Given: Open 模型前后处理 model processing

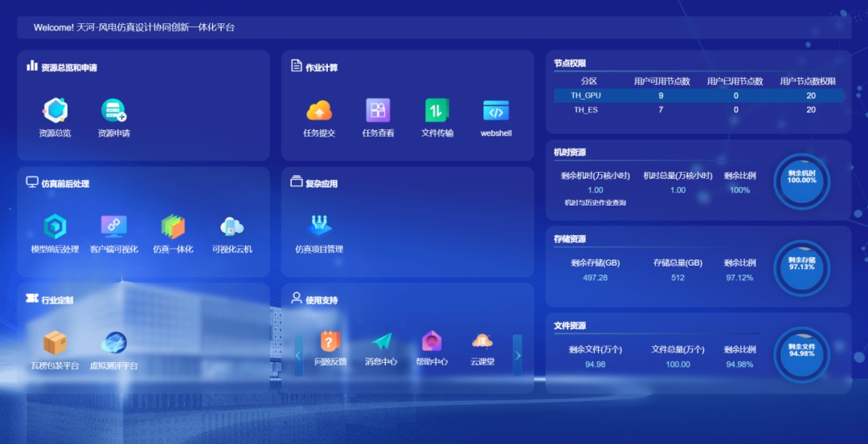Looking at the screenshot, I should coord(55,227).
